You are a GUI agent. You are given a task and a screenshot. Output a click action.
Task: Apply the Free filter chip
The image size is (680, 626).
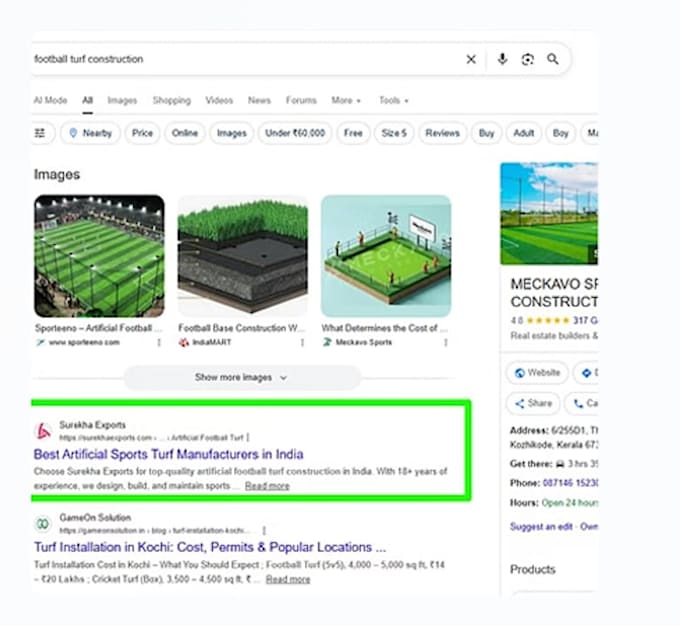(x=353, y=133)
